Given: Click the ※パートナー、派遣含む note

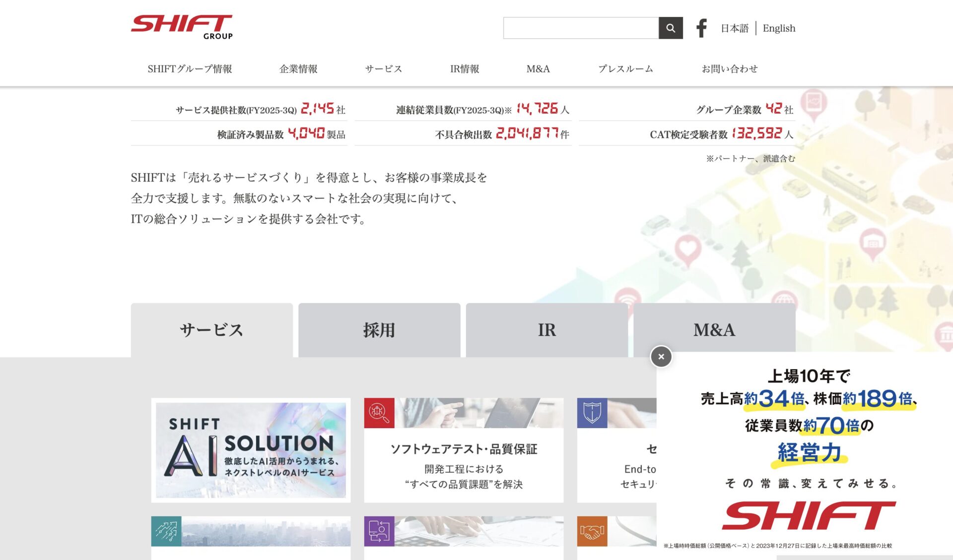Looking at the screenshot, I should click(x=750, y=159).
